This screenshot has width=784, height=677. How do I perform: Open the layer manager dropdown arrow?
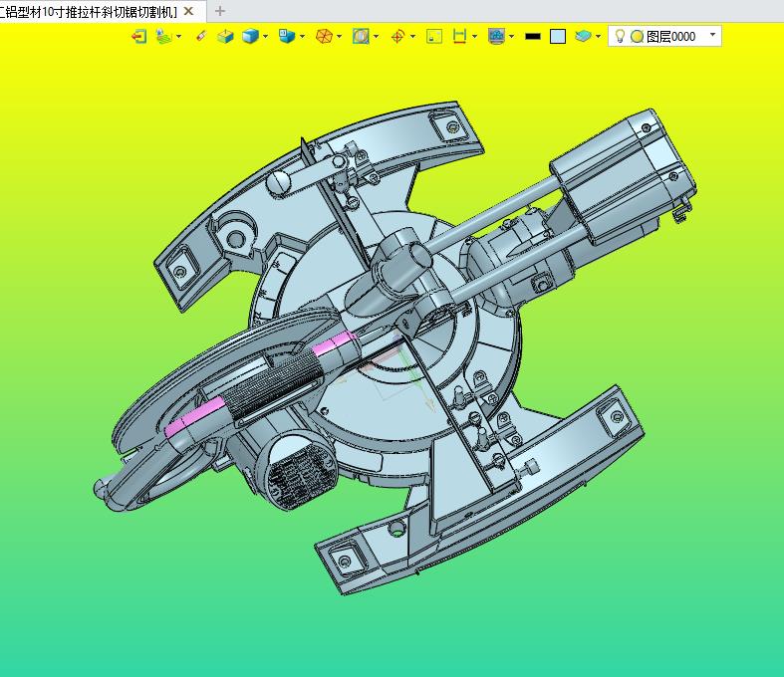point(598,37)
